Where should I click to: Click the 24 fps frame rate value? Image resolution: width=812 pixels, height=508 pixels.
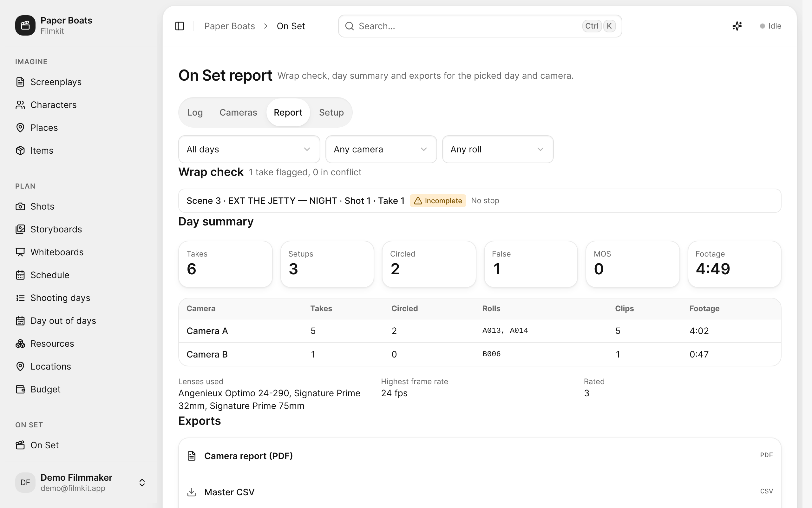[x=394, y=393]
